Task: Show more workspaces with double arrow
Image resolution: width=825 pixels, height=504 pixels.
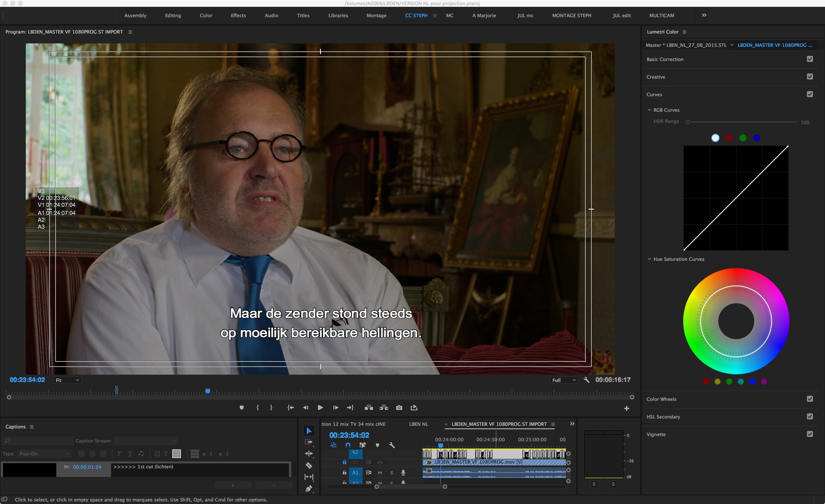Action: [x=704, y=15]
